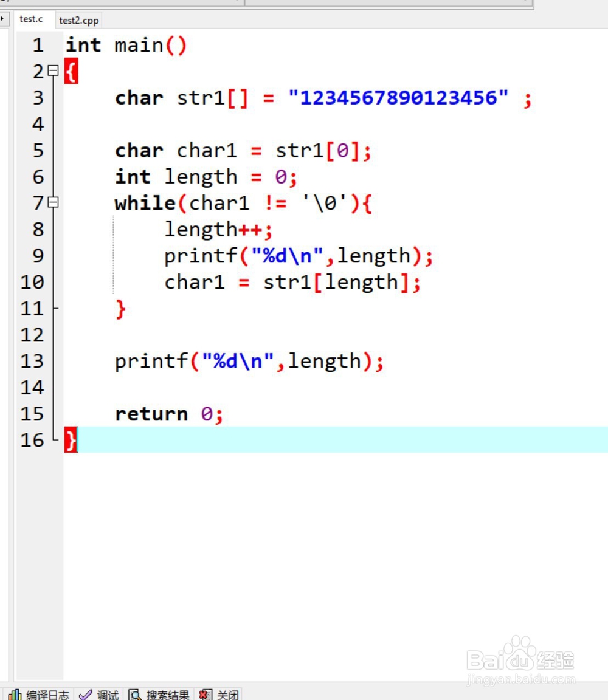Click line number 1 in the gutter
This screenshot has width=608, height=700.
click(38, 45)
